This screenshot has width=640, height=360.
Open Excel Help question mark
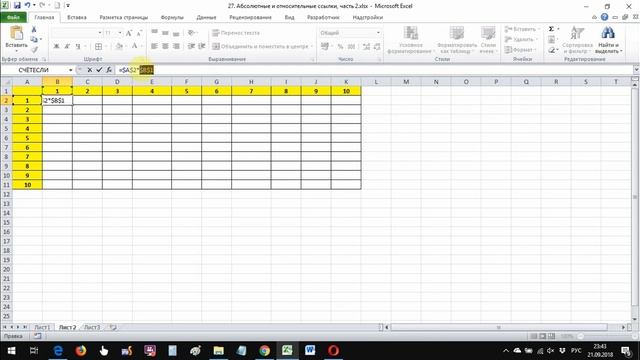(x=604, y=17)
